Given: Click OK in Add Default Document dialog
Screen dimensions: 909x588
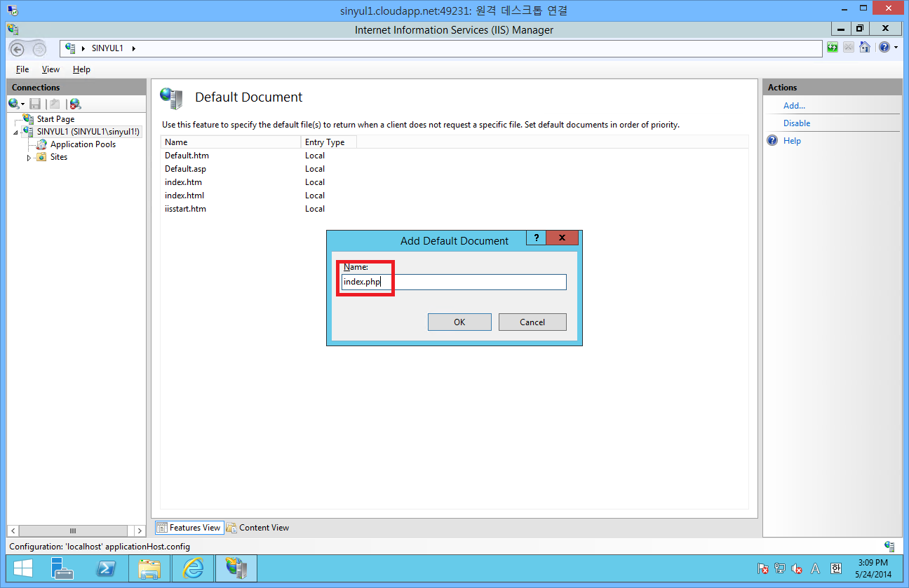Looking at the screenshot, I should (459, 322).
